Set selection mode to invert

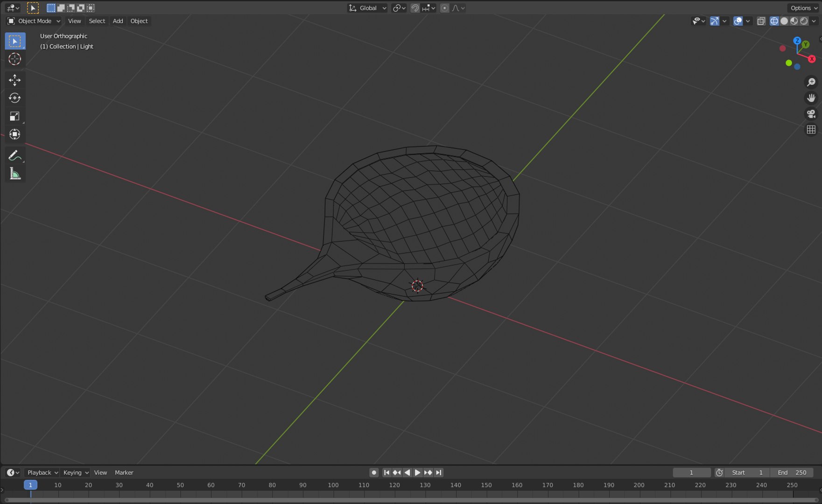click(80, 8)
